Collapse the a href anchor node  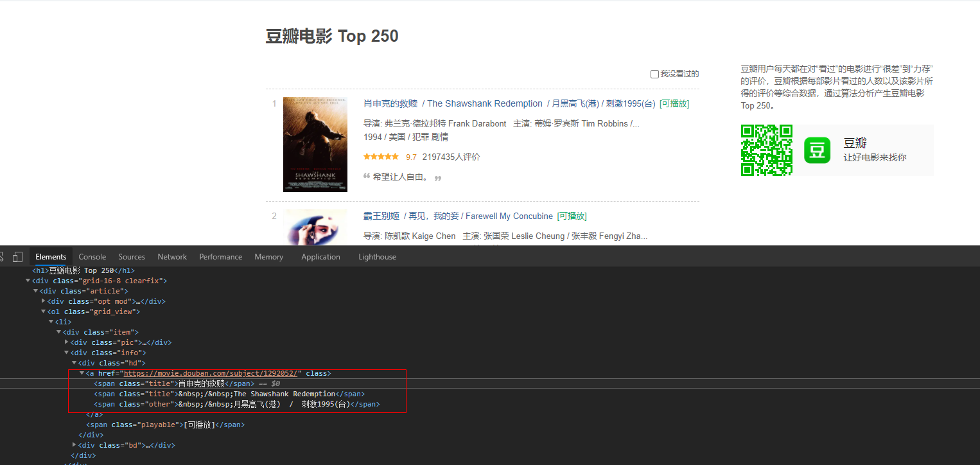point(82,373)
